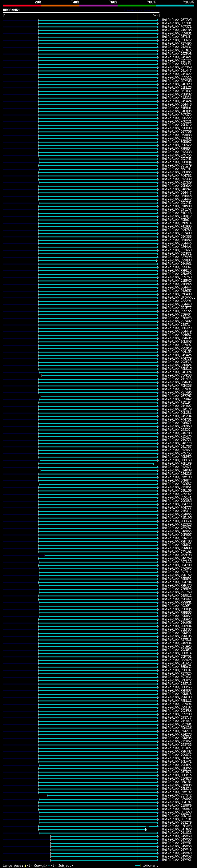This screenshot has height=868, width=197.
Task: Select the UniRef100_Q5ZF93 label
Action: (177, 555)
